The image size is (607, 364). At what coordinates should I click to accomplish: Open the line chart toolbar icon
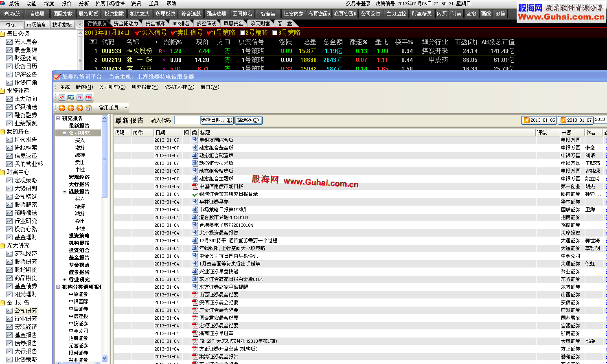point(62,97)
